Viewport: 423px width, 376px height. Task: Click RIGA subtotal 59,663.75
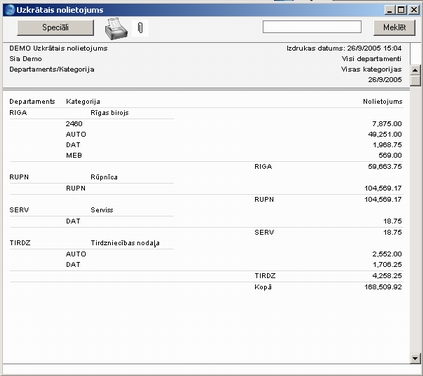[385, 166]
